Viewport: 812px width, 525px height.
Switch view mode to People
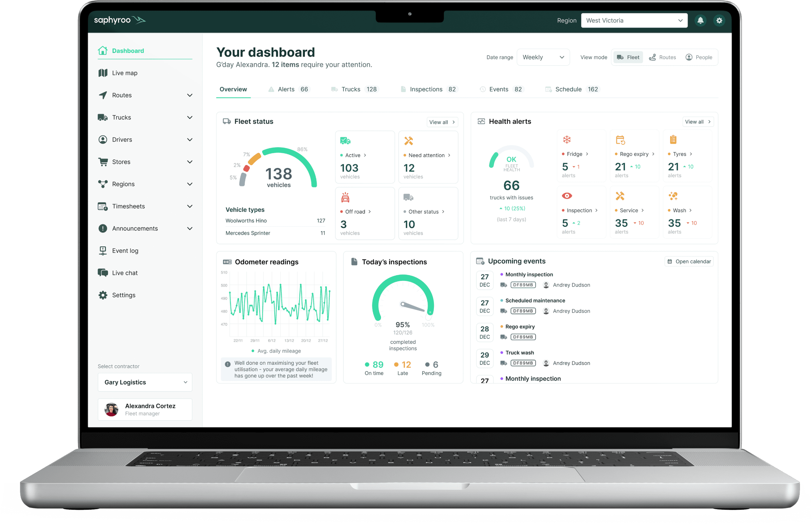[698, 57]
